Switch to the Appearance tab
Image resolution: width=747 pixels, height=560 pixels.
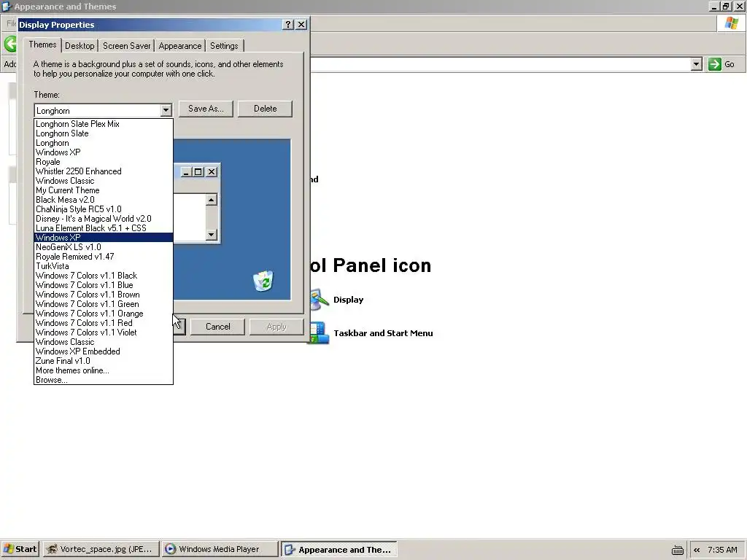[x=180, y=46]
